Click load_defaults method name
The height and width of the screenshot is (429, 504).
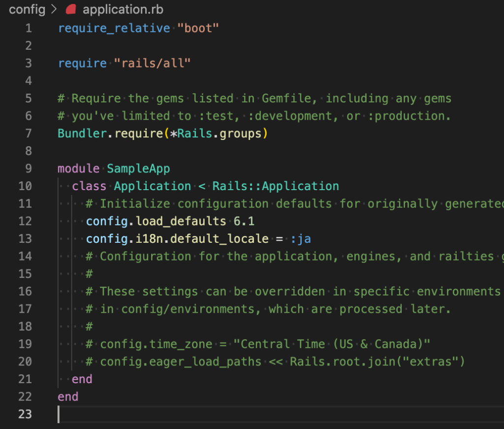click(181, 221)
